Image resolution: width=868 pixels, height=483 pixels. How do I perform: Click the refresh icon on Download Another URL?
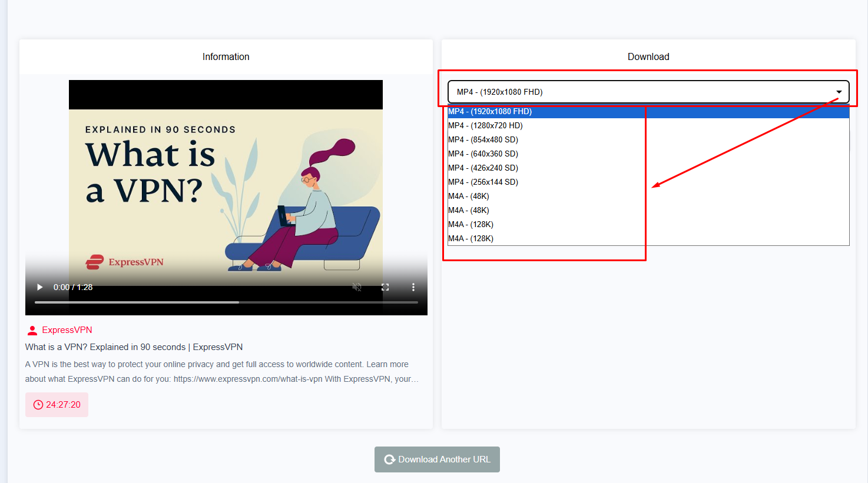click(x=389, y=459)
